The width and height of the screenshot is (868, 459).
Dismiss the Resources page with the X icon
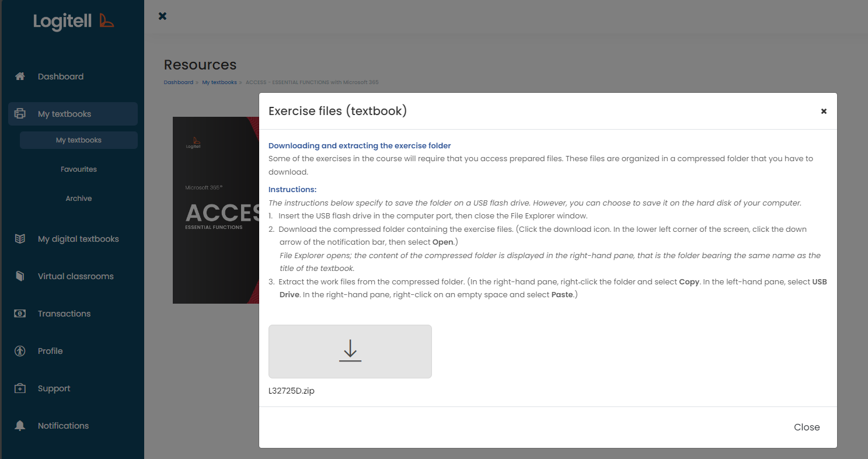click(162, 16)
